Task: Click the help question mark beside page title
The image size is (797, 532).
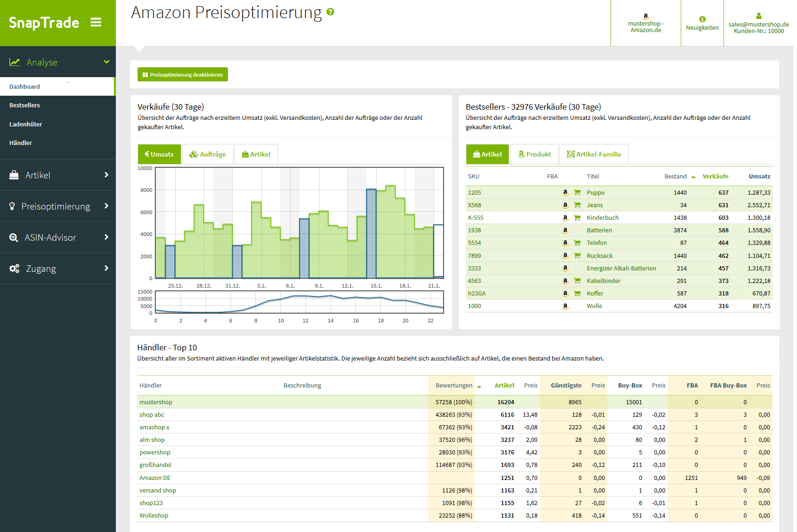Action: [330, 12]
